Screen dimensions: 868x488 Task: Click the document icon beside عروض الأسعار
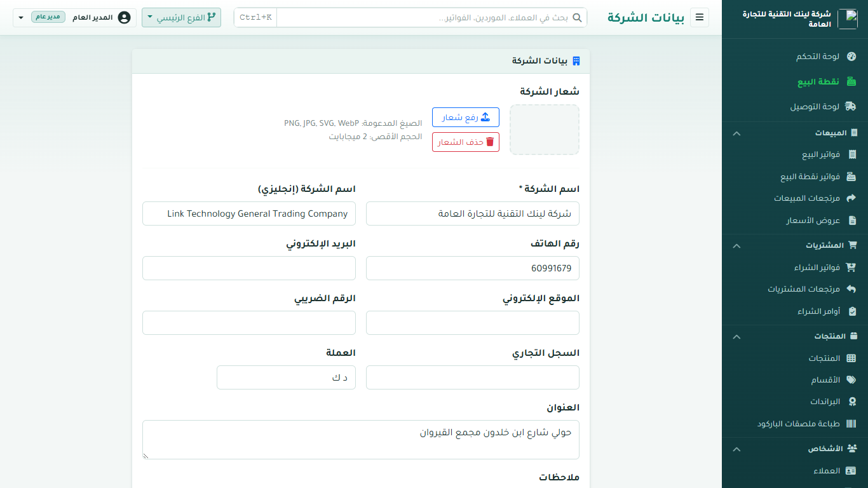tap(852, 220)
